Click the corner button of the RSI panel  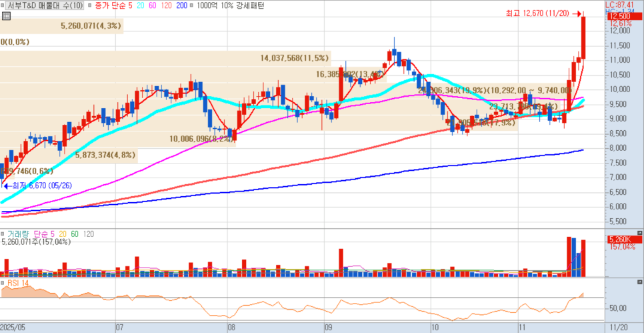click(x=639, y=282)
